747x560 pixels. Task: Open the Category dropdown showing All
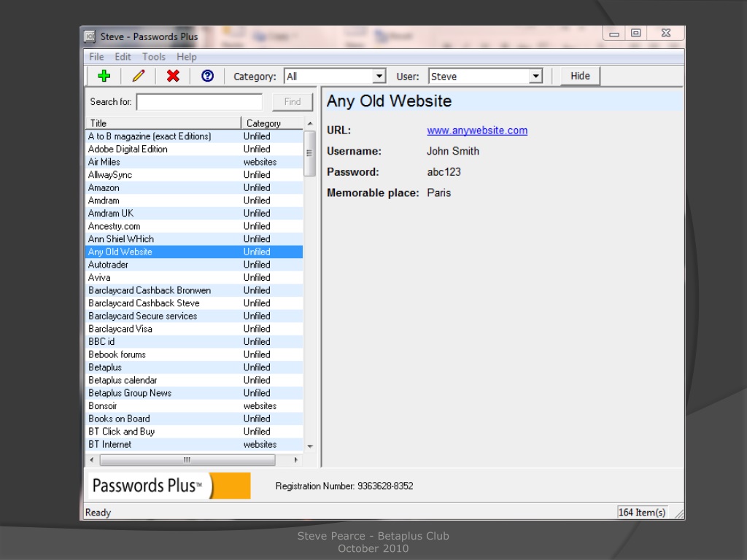point(334,76)
